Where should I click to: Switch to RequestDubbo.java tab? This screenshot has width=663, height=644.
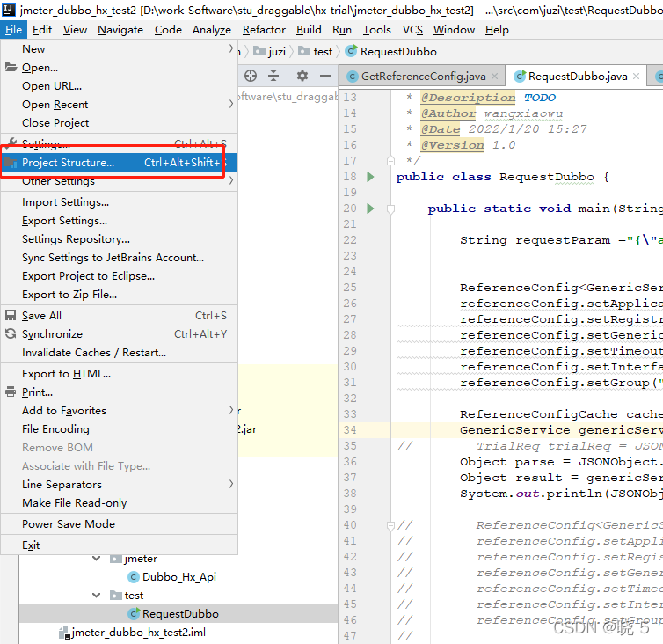coord(577,77)
